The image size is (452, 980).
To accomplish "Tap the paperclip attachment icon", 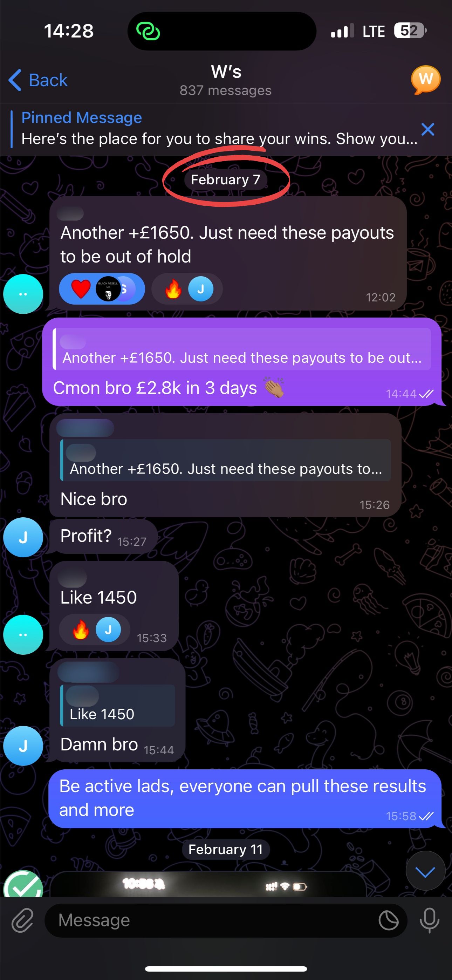I will 22,920.
